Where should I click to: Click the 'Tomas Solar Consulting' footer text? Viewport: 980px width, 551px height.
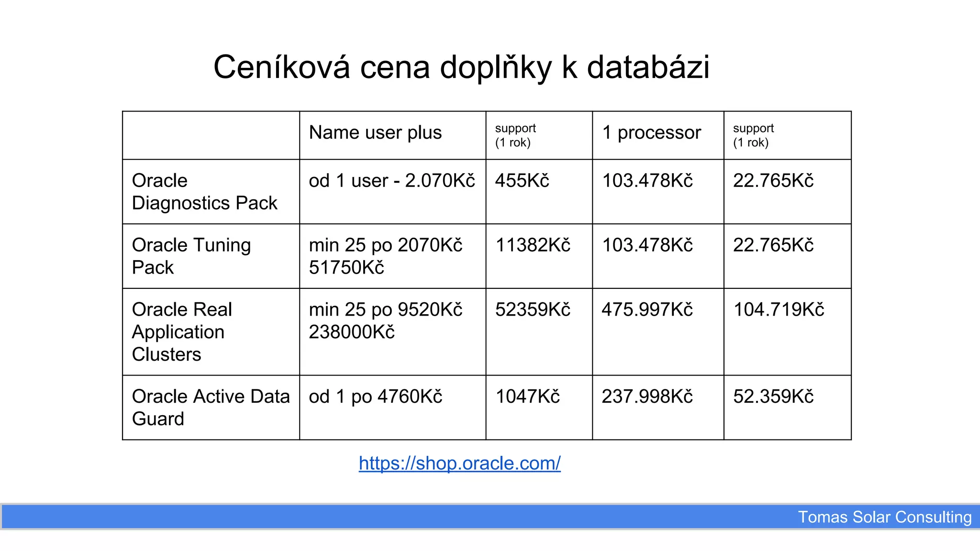click(x=885, y=517)
